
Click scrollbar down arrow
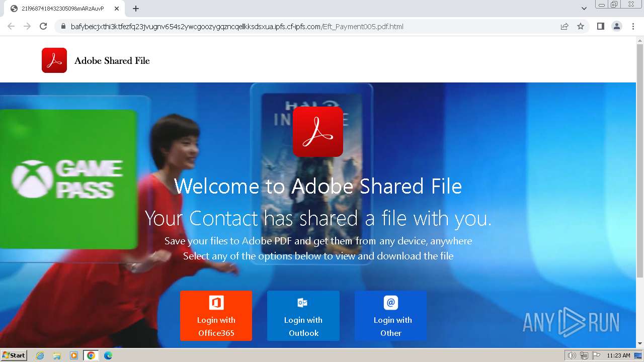coord(640,343)
